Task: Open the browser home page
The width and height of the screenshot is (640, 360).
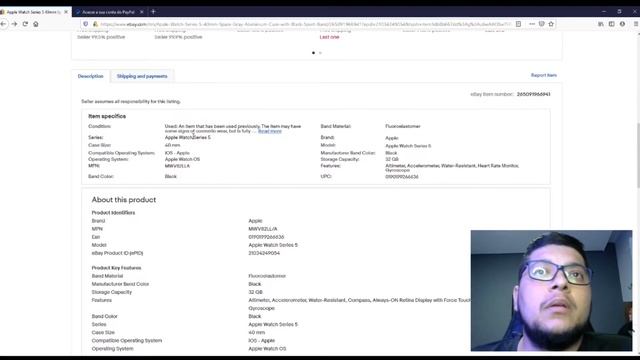Action: [36, 24]
